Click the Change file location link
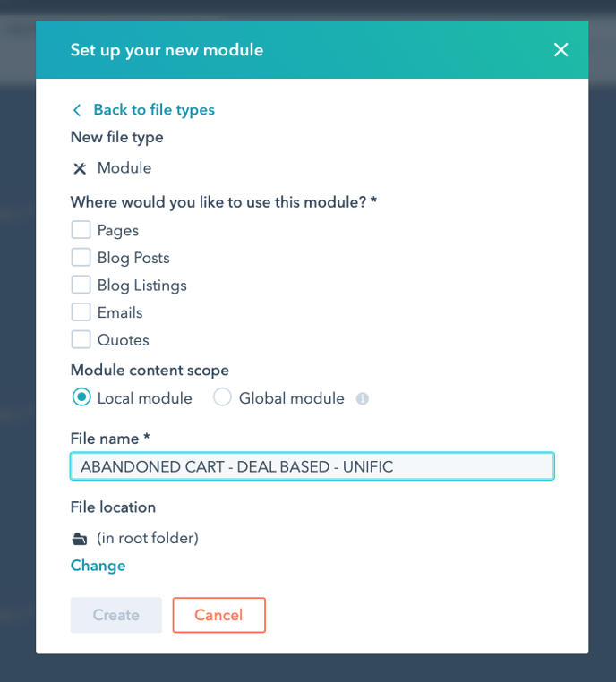Viewport: 616px width, 682px height. click(98, 566)
